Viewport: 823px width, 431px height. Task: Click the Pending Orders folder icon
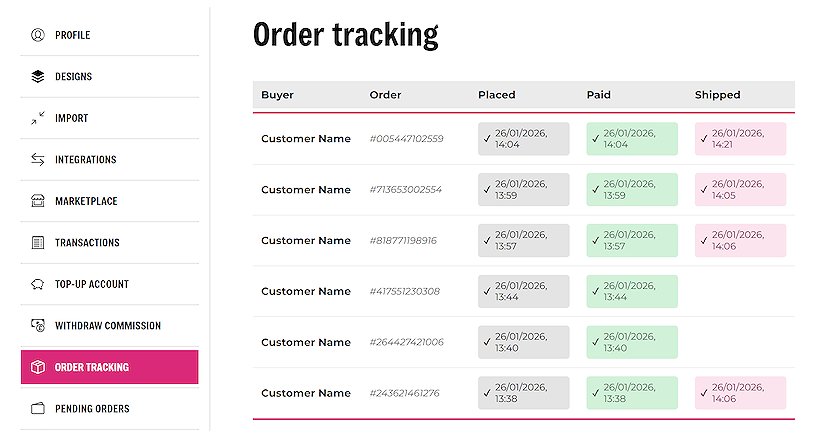38,409
